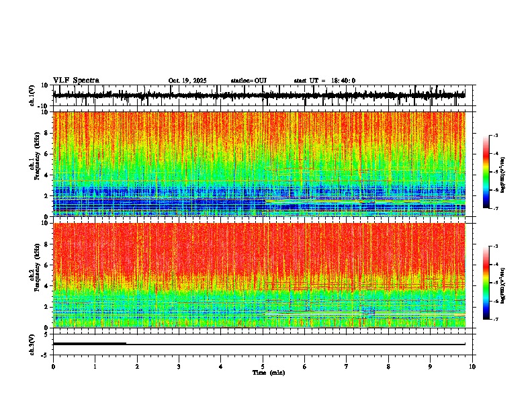Click the -7 label on ch.2 color scale
This screenshot has height=411, width=532.
pyautogui.click(x=496, y=320)
